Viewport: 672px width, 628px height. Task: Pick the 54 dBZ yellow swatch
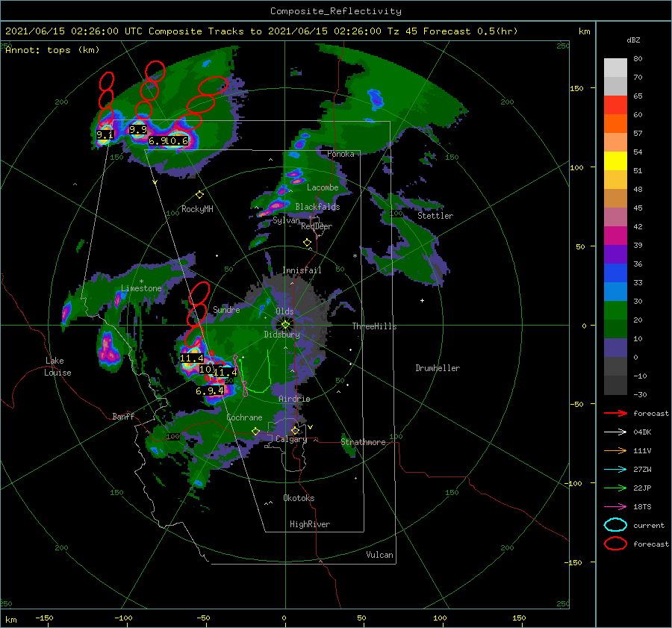pos(615,161)
